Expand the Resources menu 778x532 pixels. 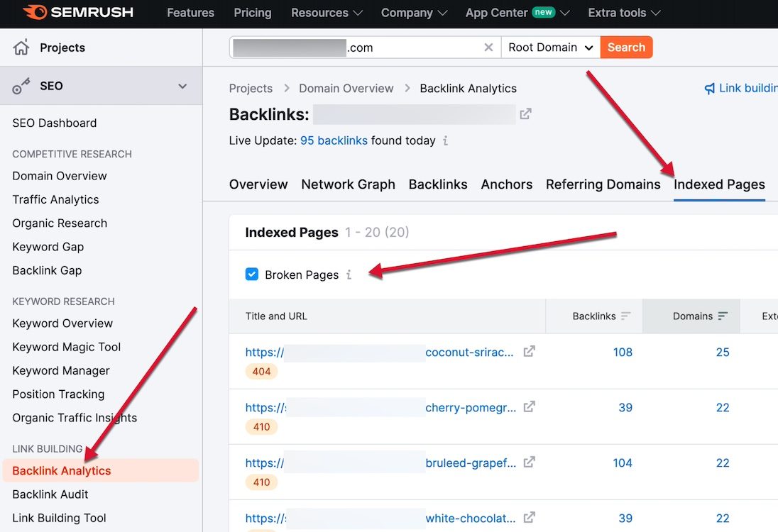pos(327,13)
